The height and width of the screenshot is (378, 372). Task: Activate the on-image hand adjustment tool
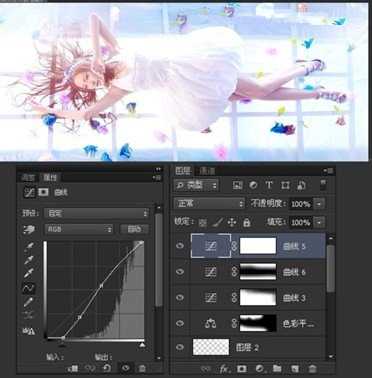click(29, 229)
